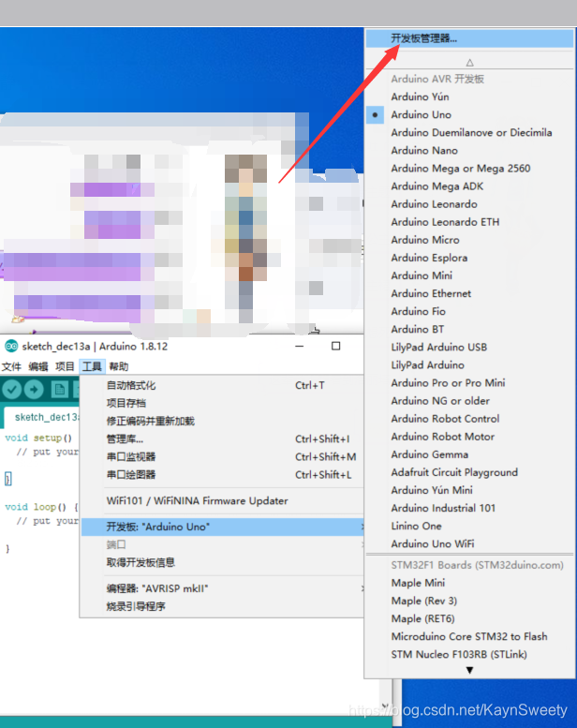This screenshot has width=577, height=728.
Task: Click closing brace after setup code
Action: click(7, 479)
